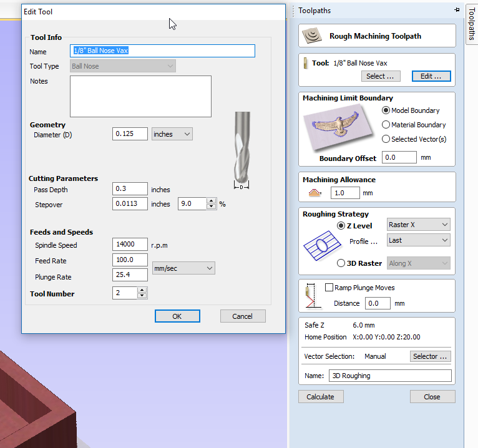The image size is (478, 448).
Task: Click the tool Name field
Action: (162, 51)
